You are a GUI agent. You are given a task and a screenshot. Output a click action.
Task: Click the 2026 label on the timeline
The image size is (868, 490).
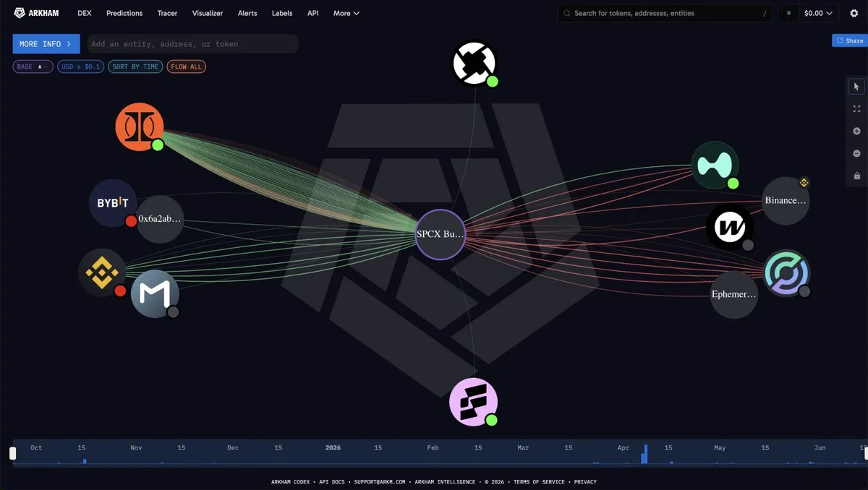click(333, 448)
